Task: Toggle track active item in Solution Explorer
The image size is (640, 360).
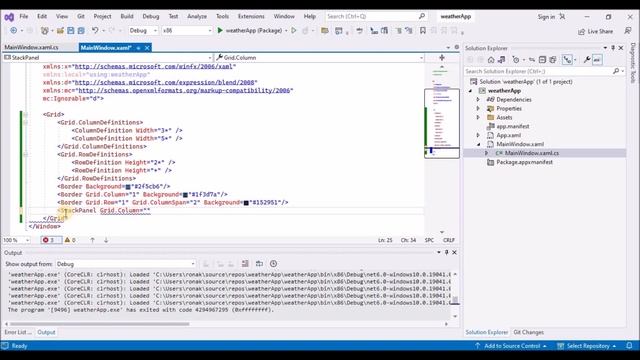Action: coord(567,60)
